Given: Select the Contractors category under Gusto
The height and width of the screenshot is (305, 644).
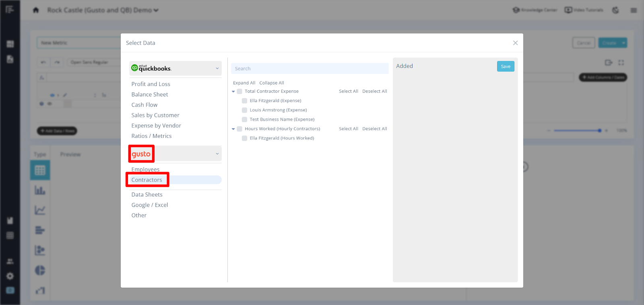Looking at the screenshot, I should click(x=147, y=180).
